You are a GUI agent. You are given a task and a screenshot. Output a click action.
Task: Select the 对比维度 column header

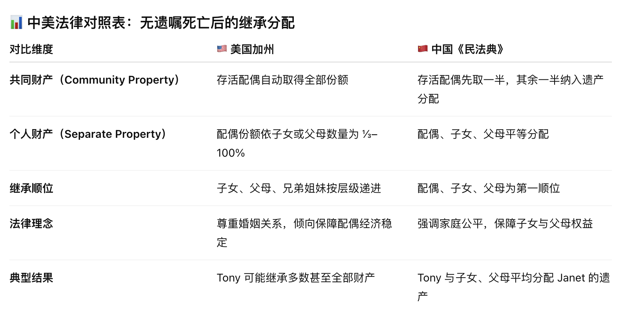tap(31, 49)
